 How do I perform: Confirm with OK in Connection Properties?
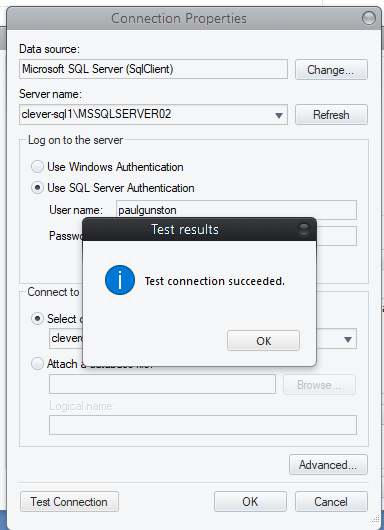[x=250, y=502]
